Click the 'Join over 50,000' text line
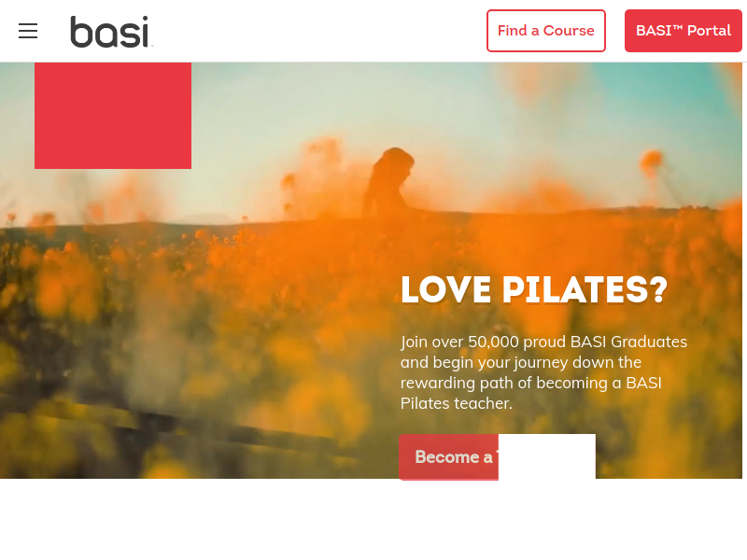Viewport: 747px width, 560px height. 543,342
